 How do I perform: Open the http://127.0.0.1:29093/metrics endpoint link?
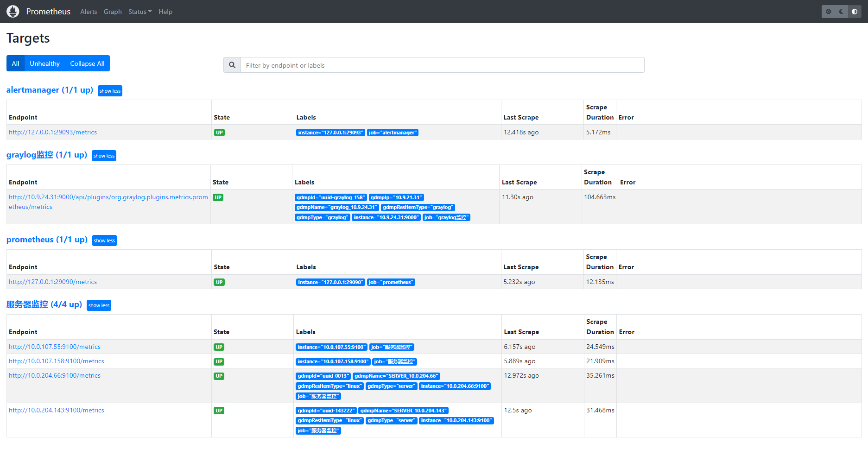(52, 132)
